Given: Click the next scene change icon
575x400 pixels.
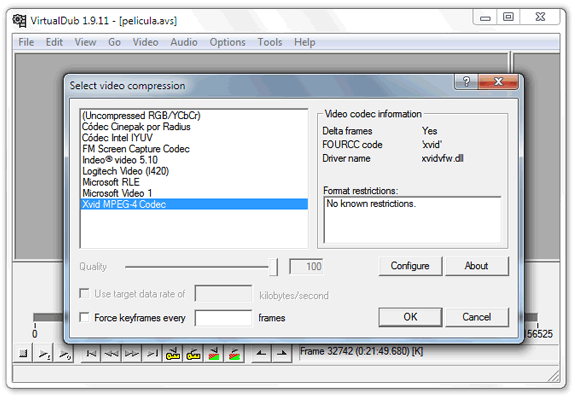Looking at the screenshot, I should [x=234, y=354].
